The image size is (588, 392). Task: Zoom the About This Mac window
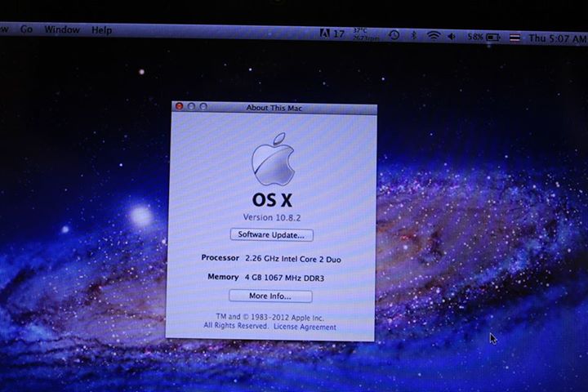203,107
